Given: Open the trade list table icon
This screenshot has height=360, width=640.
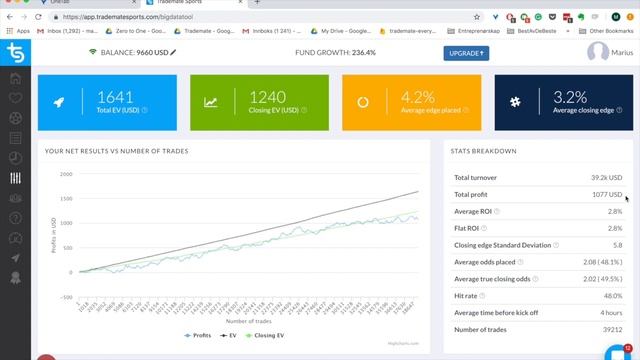Looking at the screenshot, I should click(16, 138).
